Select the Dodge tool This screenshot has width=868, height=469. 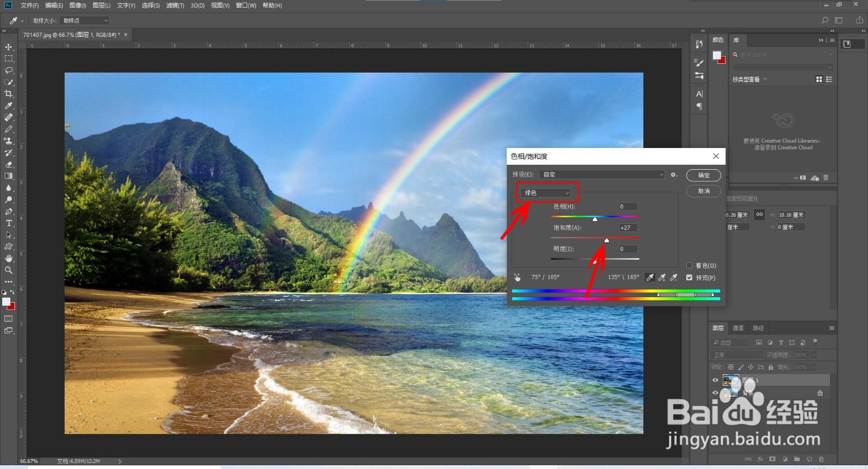click(x=9, y=200)
